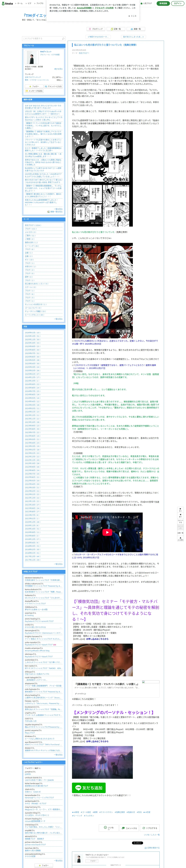Image resolution: width=186 pixels, height=868 pixels.
Task: Click the 鬼滅の刃 volume 22 cover image
Action: pos(102,290)
